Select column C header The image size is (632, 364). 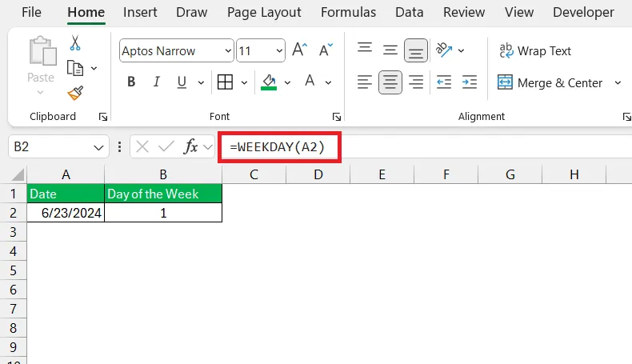(x=254, y=174)
